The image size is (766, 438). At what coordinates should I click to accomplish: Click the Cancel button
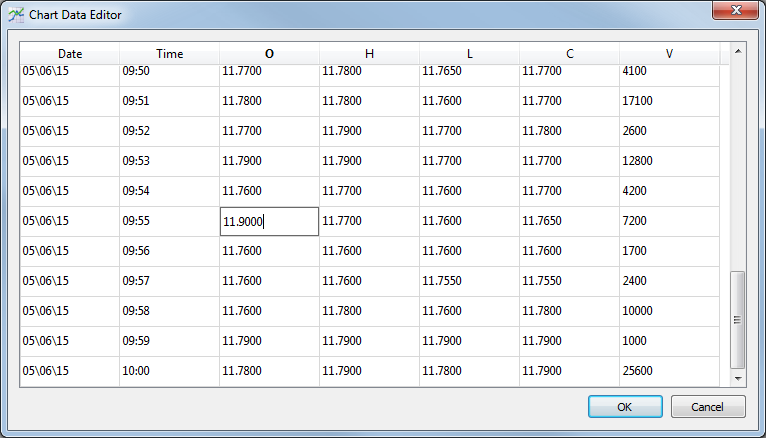(x=709, y=407)
